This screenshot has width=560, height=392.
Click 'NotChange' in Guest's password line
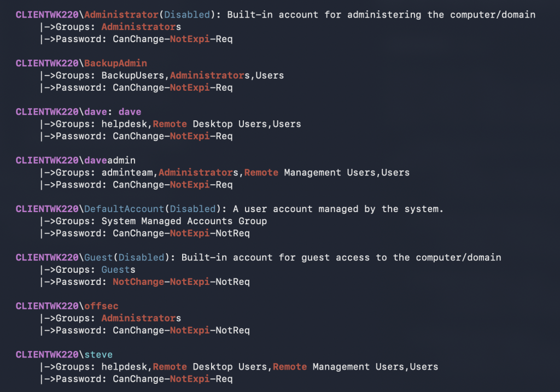(138, 282)
